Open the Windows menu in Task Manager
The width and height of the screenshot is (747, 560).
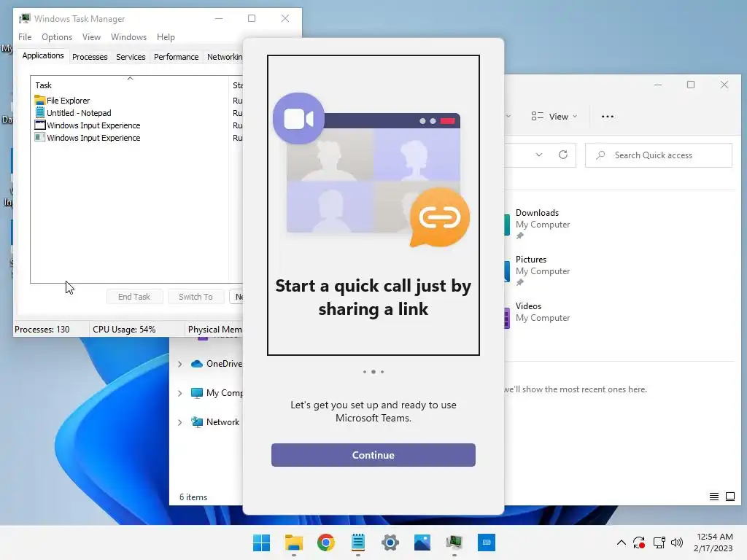128,37
